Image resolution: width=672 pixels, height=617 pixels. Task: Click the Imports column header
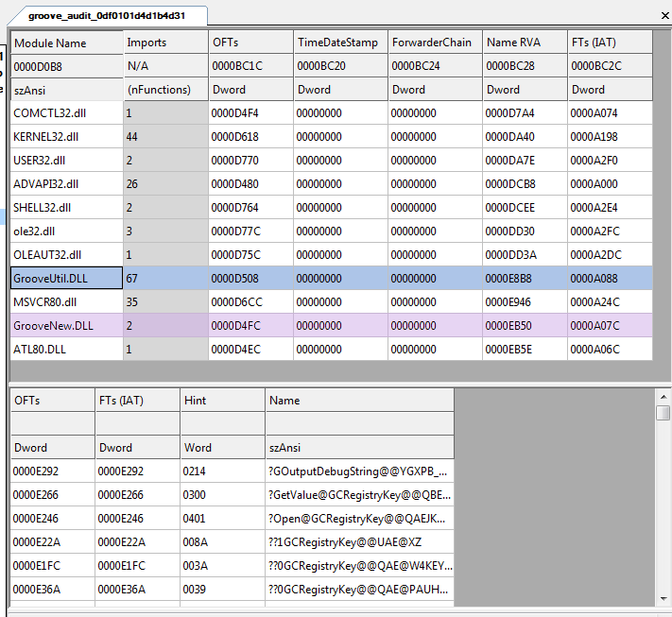coord(165,42)
